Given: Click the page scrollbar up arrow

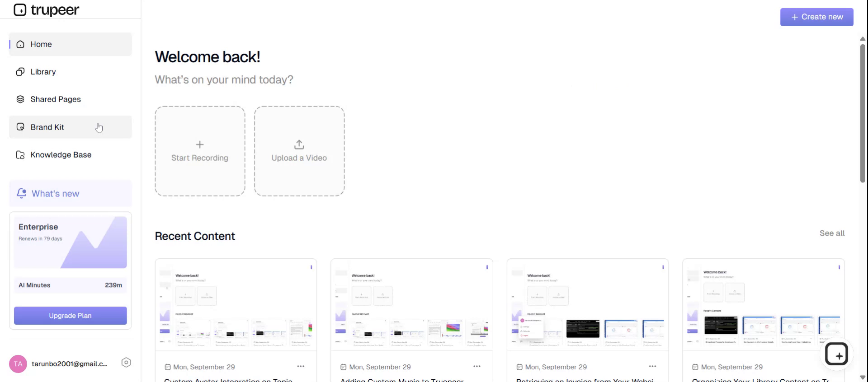Looking at the screenshot, I should pos(863,39).
